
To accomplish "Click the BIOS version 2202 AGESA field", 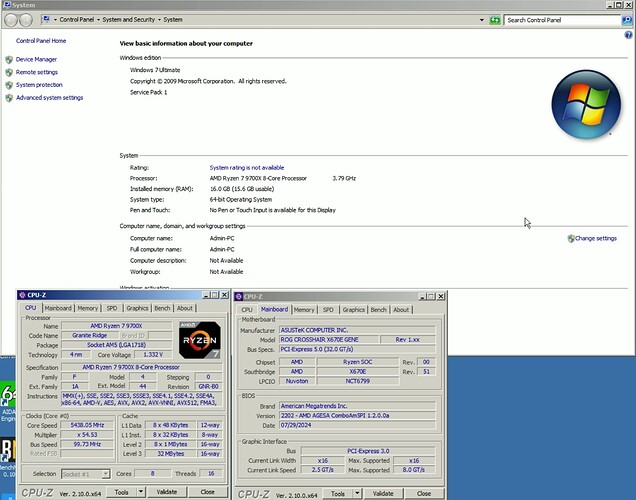I will pyautogui.click(x=357, y=415).
